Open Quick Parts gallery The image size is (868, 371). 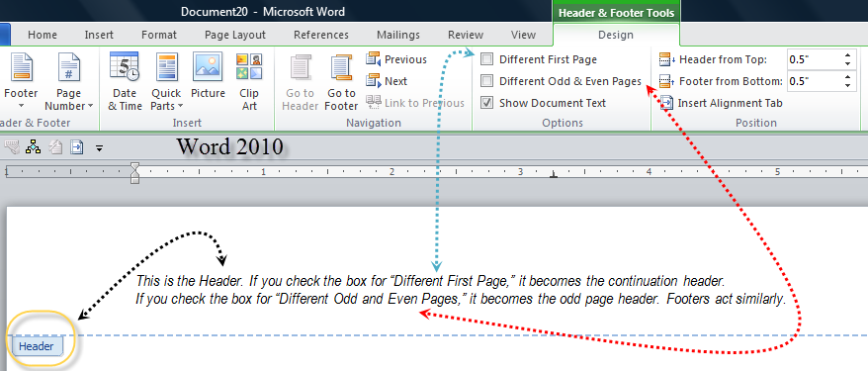click(x=166, y=81)
